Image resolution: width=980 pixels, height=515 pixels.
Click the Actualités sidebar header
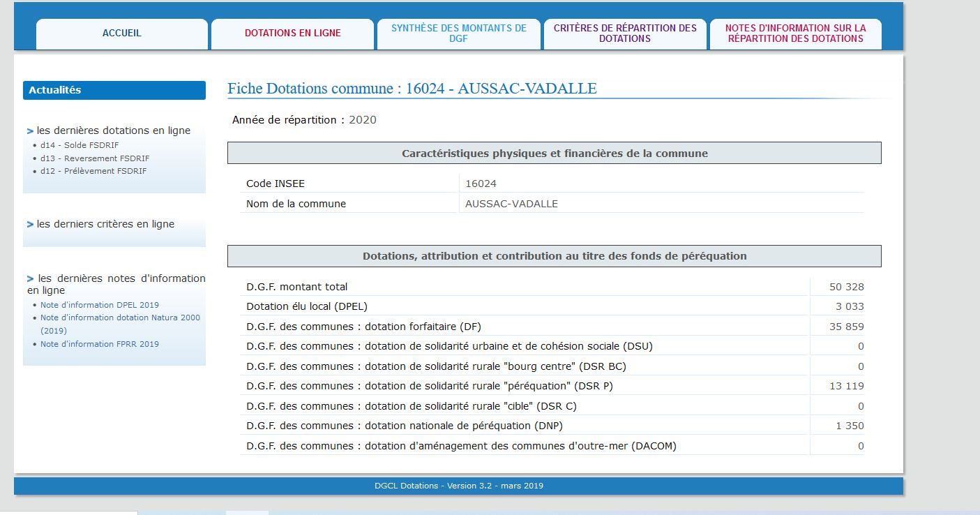tap(114, 90)
